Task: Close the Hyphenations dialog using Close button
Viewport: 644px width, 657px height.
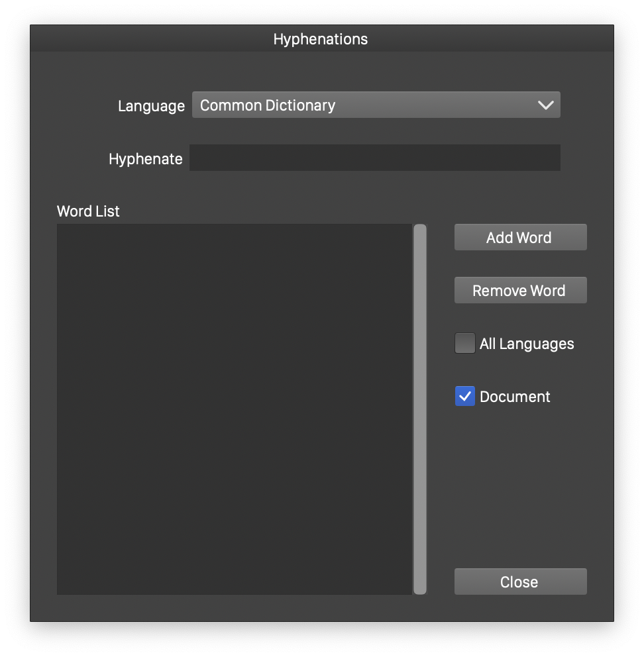Action: click(520, 581)
